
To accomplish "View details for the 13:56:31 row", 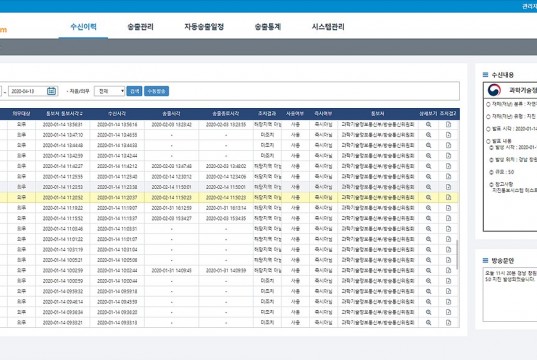I will click(428, 125).
